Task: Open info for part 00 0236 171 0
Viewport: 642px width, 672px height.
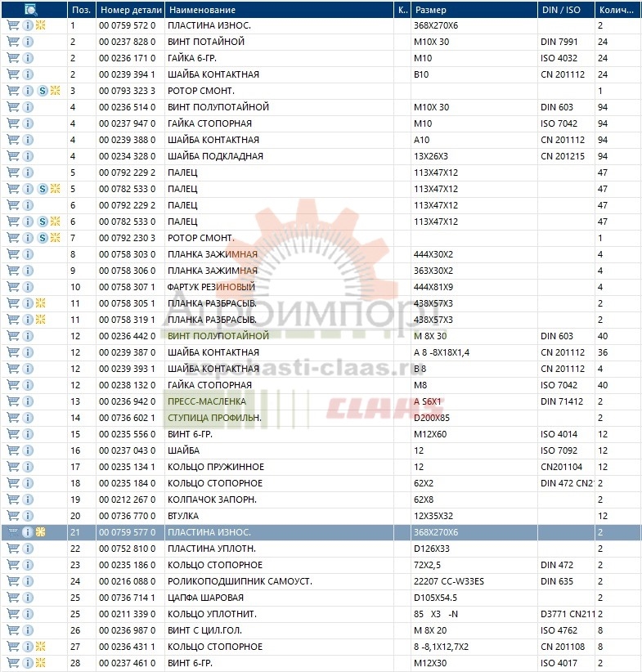Action: [28, 58]
